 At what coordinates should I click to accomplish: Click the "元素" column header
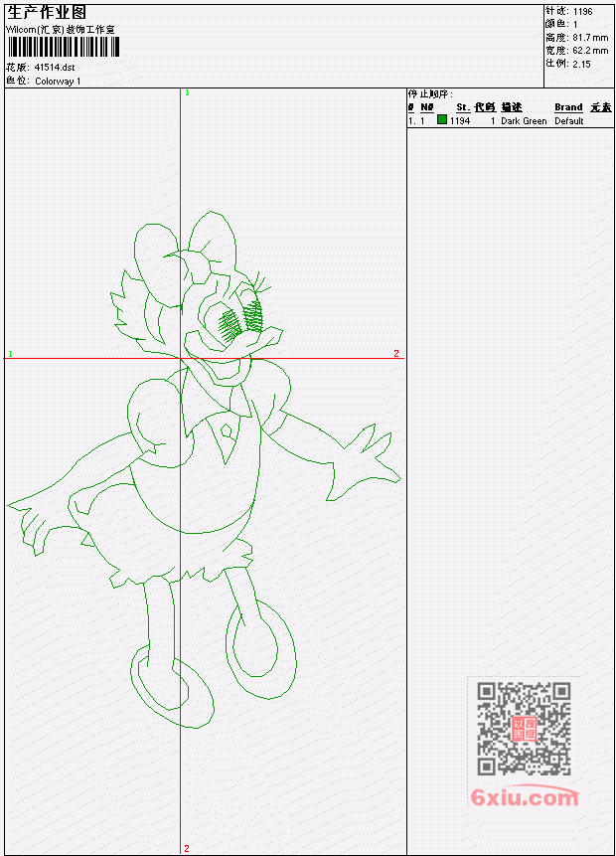tap(601, 107)
